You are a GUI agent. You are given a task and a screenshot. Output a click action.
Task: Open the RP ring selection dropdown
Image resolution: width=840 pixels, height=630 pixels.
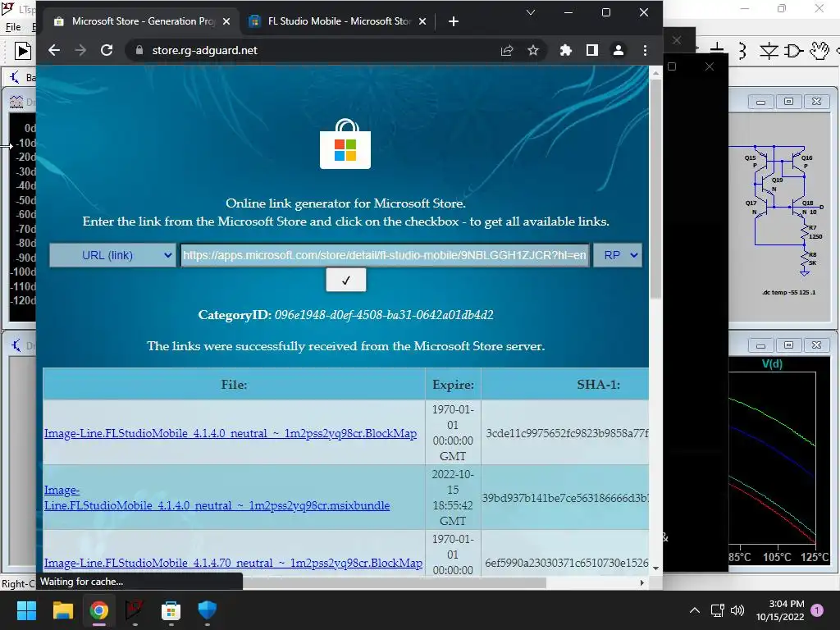click(x=619, y=255)
